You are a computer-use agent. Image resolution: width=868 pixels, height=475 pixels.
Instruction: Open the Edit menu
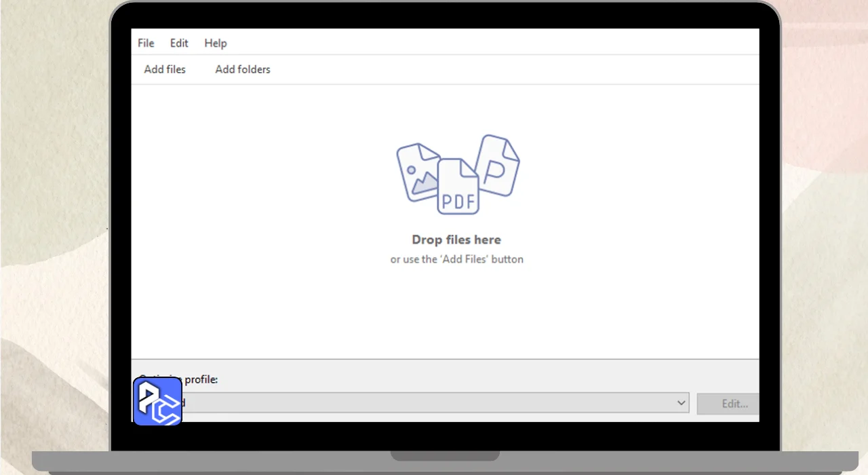[x=179, y=43]
